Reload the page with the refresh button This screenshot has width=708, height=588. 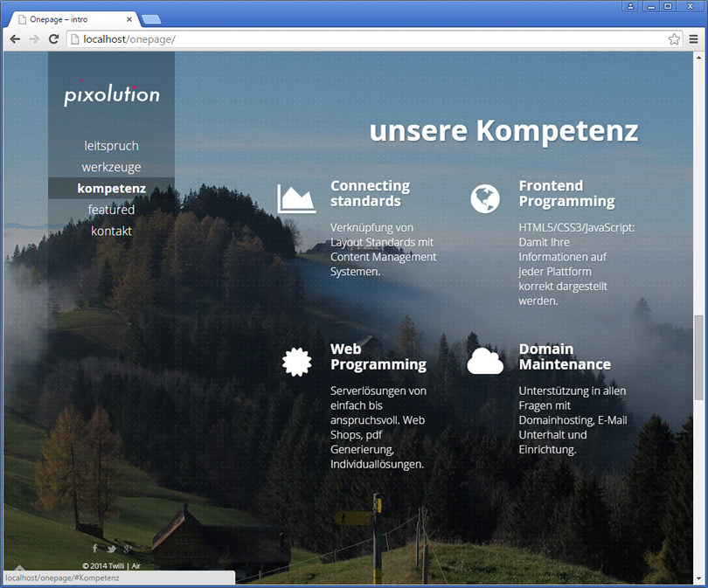point(54,39)
